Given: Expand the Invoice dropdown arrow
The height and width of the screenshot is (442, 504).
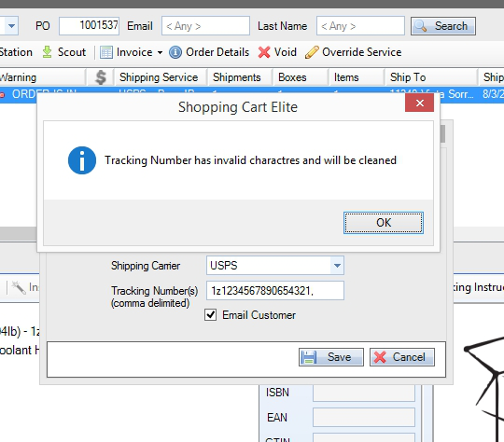Looking at the screenshot, I should 160,52.
